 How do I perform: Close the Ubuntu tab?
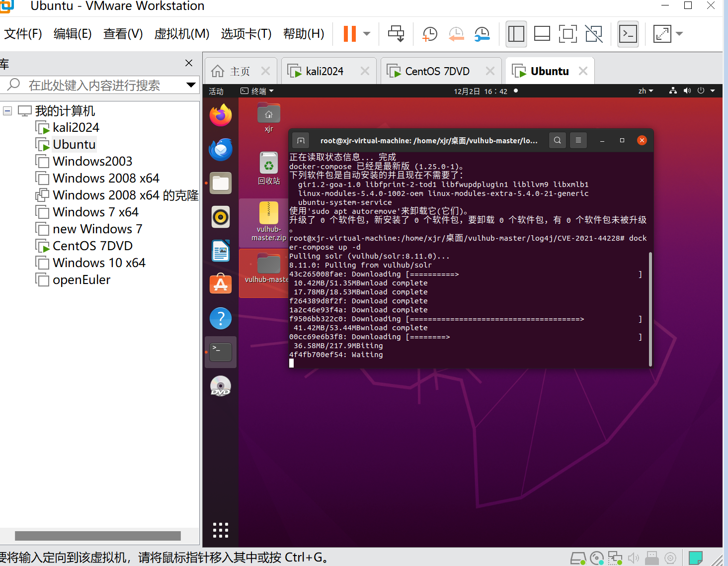point(583,71)
